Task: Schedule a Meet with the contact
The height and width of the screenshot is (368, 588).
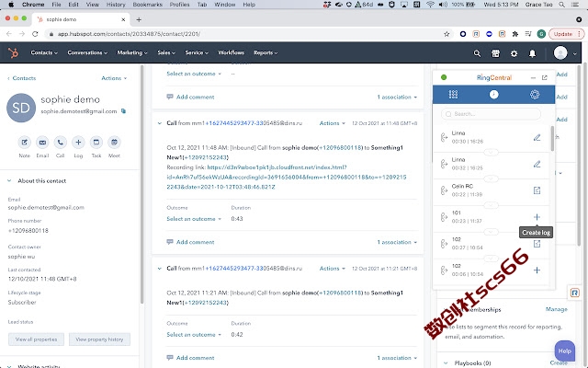Action: (x=114, y=143)
